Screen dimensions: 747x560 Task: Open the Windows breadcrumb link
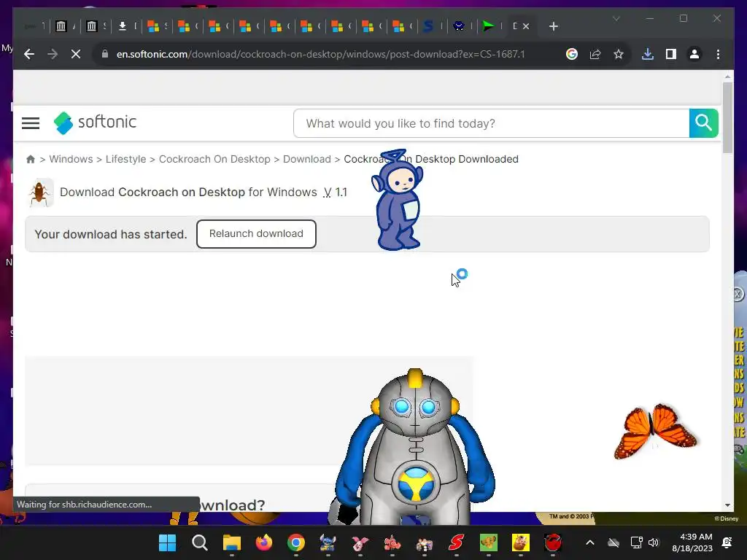[71, 159]
